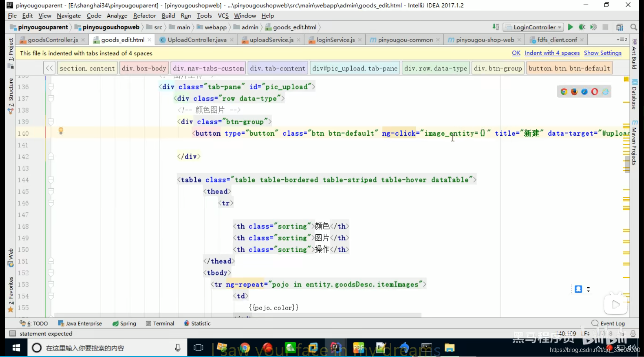Viewport: 644px width, 357px height.
Task: Open the Statistic tool window
Action: point(197,323)
